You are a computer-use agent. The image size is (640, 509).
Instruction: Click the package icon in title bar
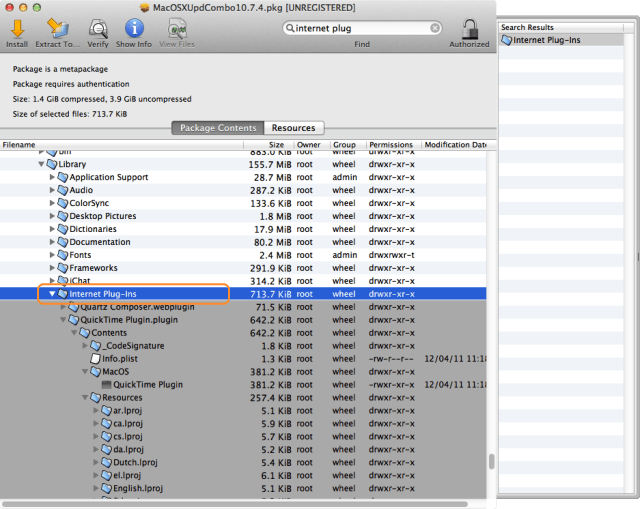coord(144,8)
